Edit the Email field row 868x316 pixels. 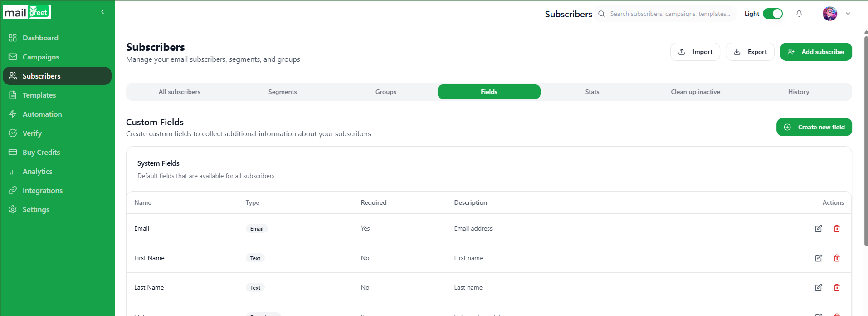(x=819, y=228)
